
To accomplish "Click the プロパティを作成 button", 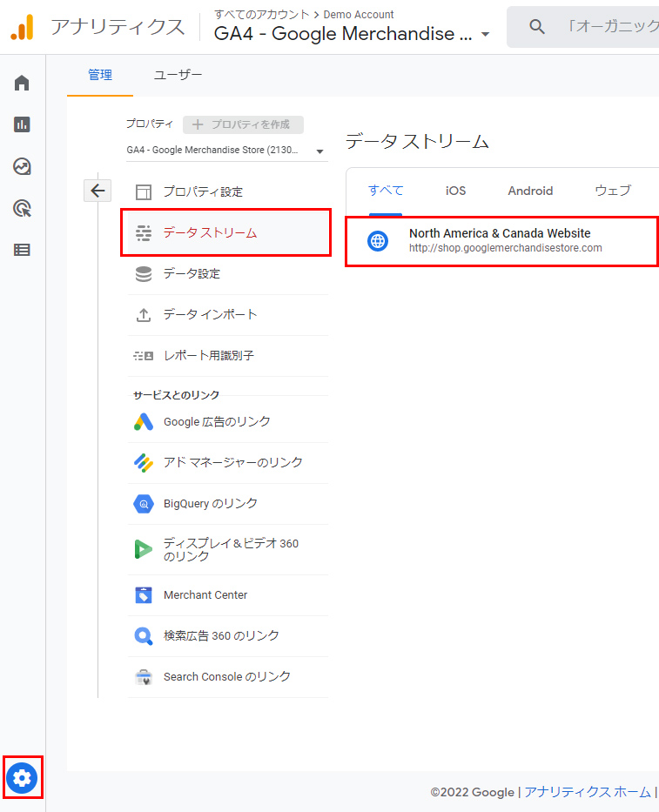I will pyautogui.click(x=243, y=124).
